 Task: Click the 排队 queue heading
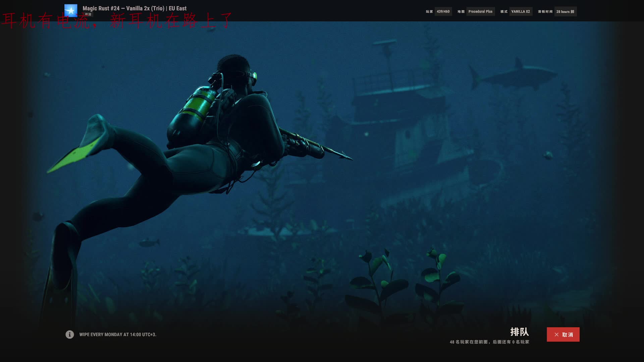[519, 332]
